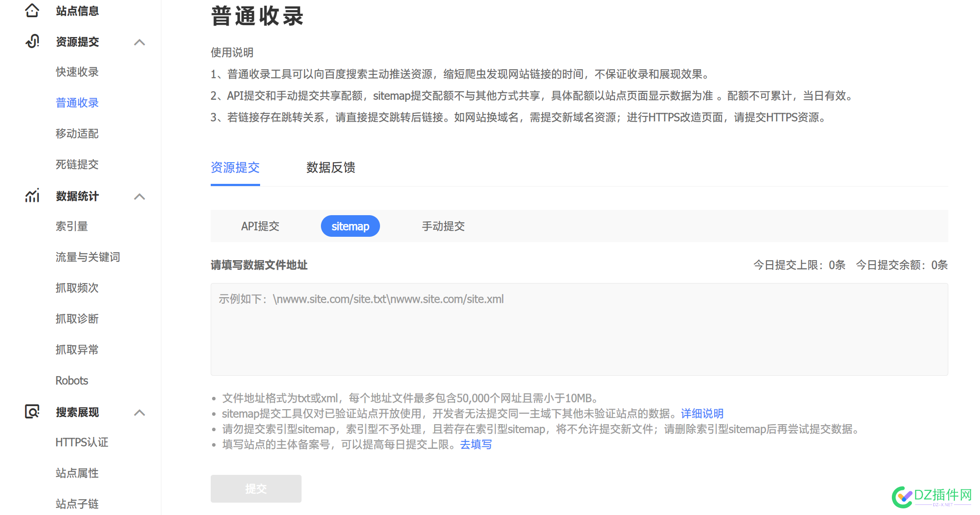Click the 今日提交上限：0条 text
The image size is (980, 515).
pyautogui.click(x=799, y=265)
